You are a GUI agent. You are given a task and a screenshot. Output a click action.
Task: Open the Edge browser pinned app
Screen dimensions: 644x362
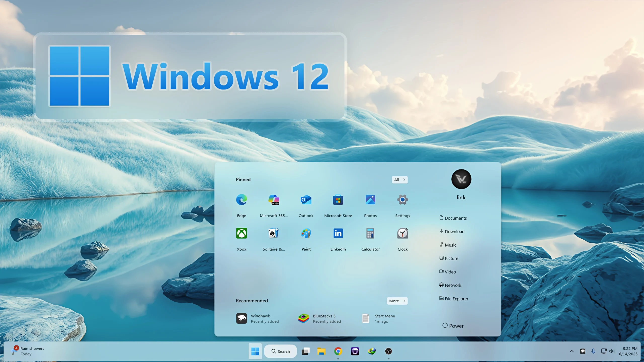[x=242, y=205]
